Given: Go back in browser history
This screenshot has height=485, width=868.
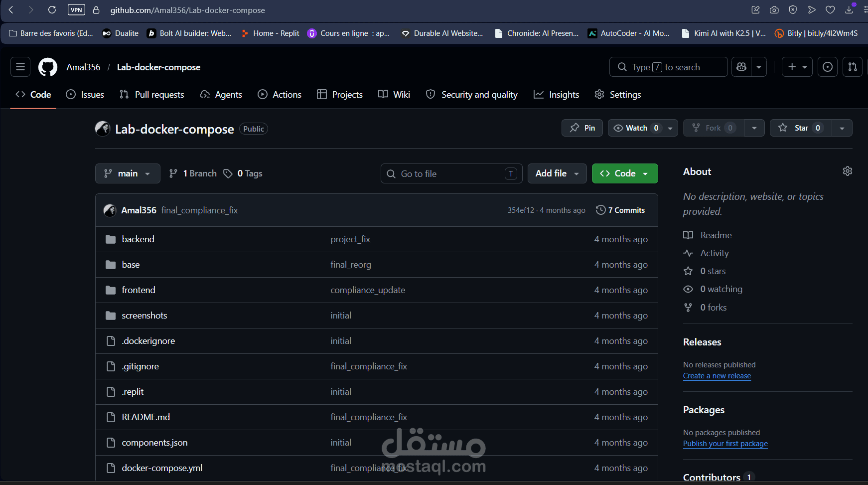Looking at the screenshot, I should (11, 10).
